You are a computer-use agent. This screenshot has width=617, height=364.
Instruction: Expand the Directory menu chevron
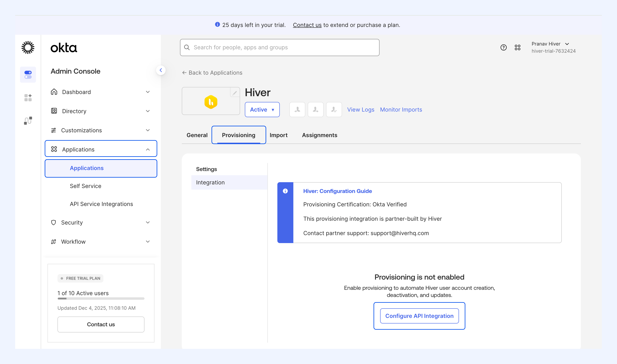coord(148,111)
